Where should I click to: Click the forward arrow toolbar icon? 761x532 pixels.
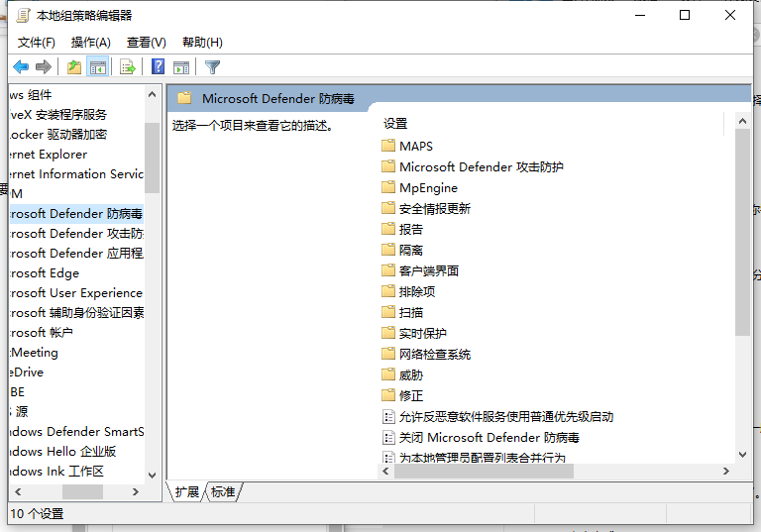click(x=44, y=67)
